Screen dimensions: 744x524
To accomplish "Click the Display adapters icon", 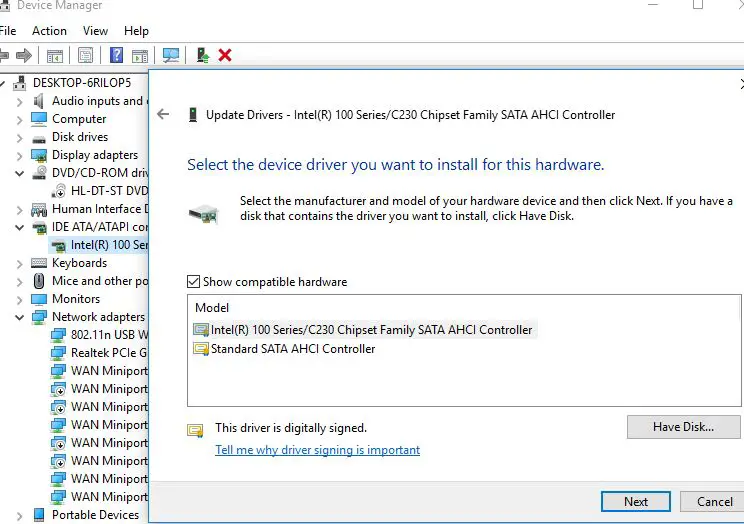I will [39, 155].
